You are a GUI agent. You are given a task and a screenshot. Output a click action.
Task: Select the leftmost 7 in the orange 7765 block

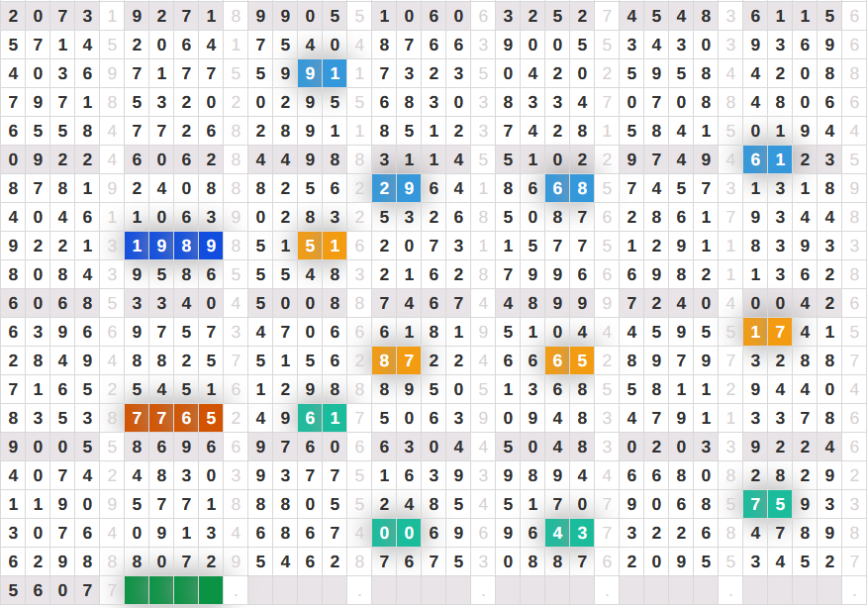(137, 418)
